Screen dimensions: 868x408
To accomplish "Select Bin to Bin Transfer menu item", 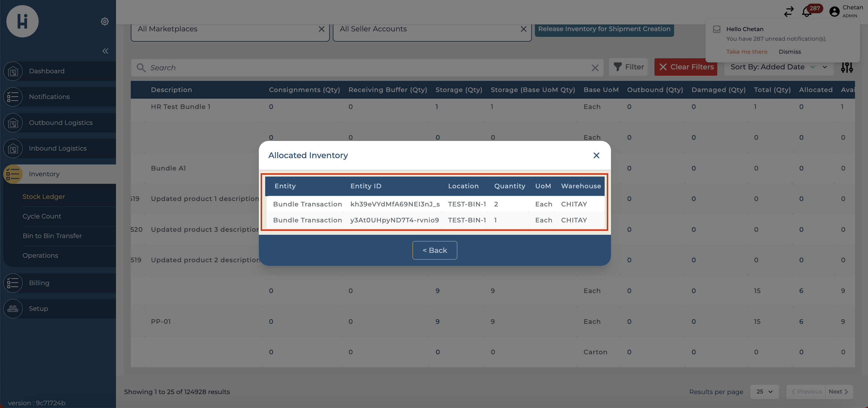I will pos(52,236).
